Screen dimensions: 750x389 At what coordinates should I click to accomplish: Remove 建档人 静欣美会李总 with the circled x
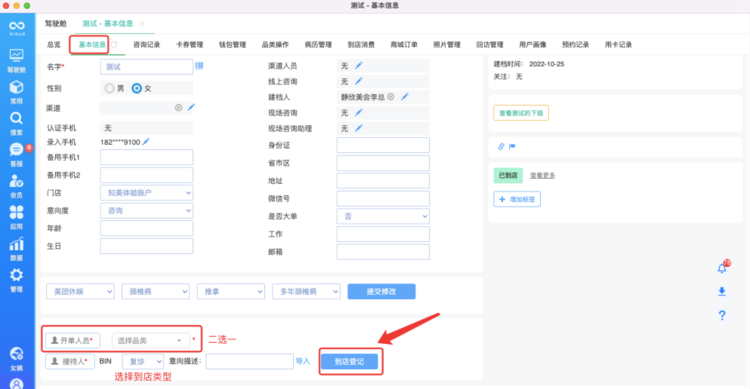point(391,97)
